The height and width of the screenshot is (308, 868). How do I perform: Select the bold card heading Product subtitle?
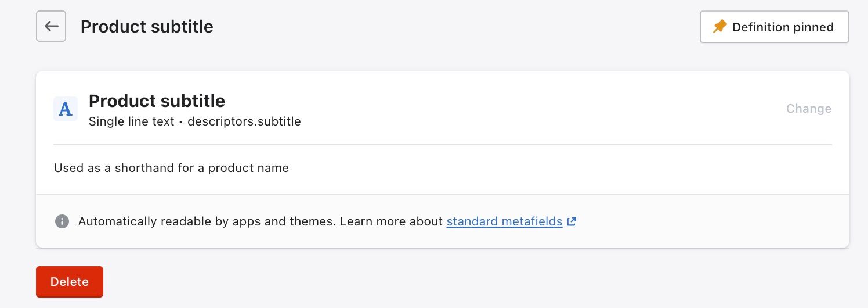pos(157,101)
